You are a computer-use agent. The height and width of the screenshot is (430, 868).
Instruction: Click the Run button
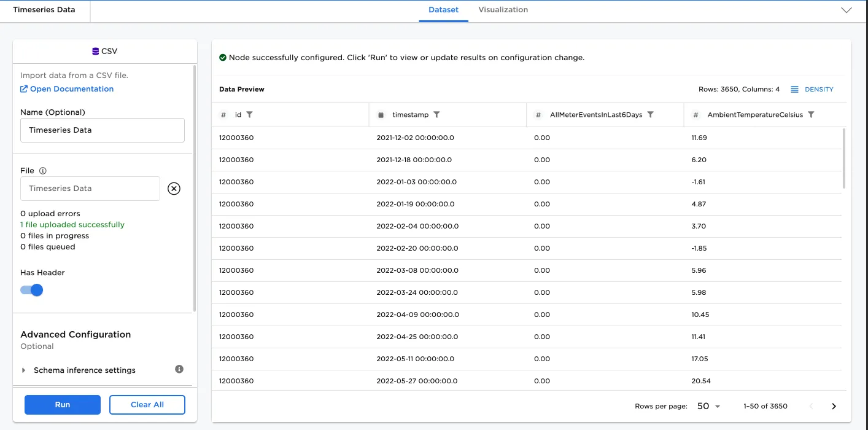click(x=62, y=405)
